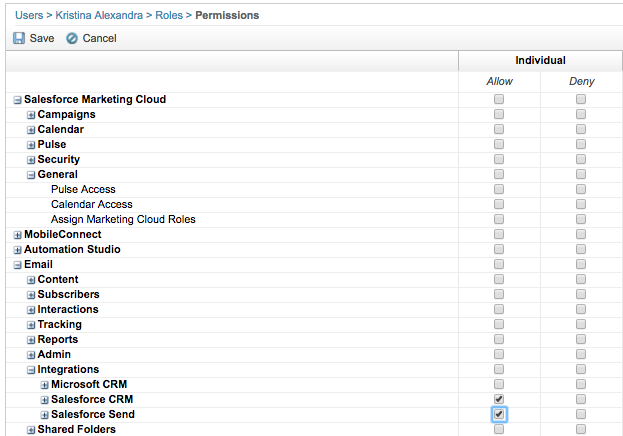The height and width of the screenshot is (436, 623).
Task: Check Deny for Salesforce Marketing Cloud
Action: [581, 99]
